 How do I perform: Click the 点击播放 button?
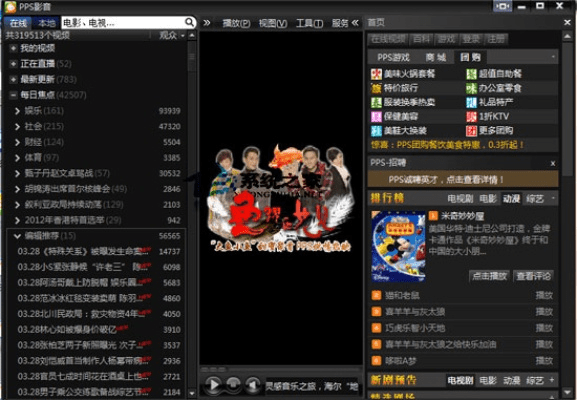489,276
